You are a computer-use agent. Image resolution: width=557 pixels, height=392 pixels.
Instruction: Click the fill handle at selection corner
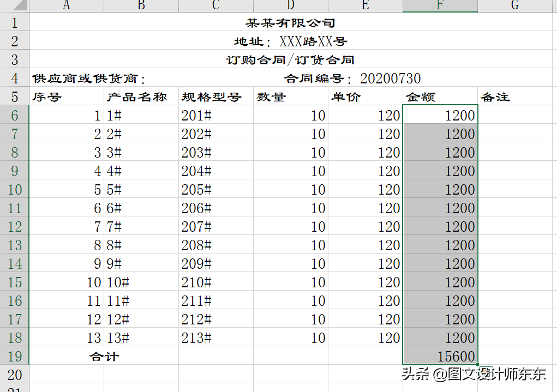coord(478,365)
